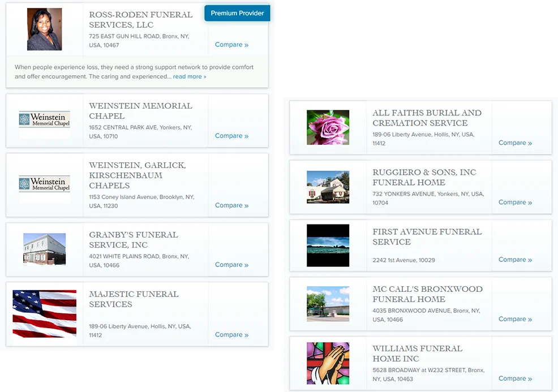Screen dimensions: 558x392
Task: Compare Weinstein Memorial Chapel
Action: tap(231, 136)
